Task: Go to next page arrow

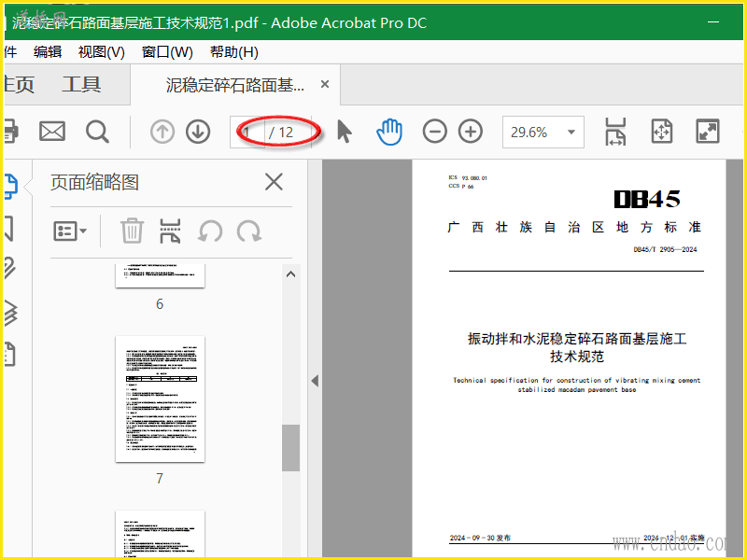Action: coord(198,132)
